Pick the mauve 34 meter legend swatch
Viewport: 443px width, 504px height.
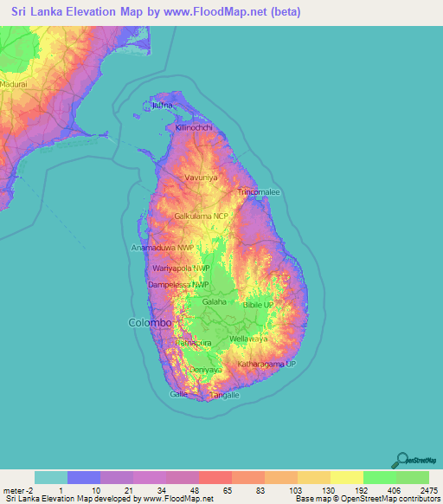(183, 478)
